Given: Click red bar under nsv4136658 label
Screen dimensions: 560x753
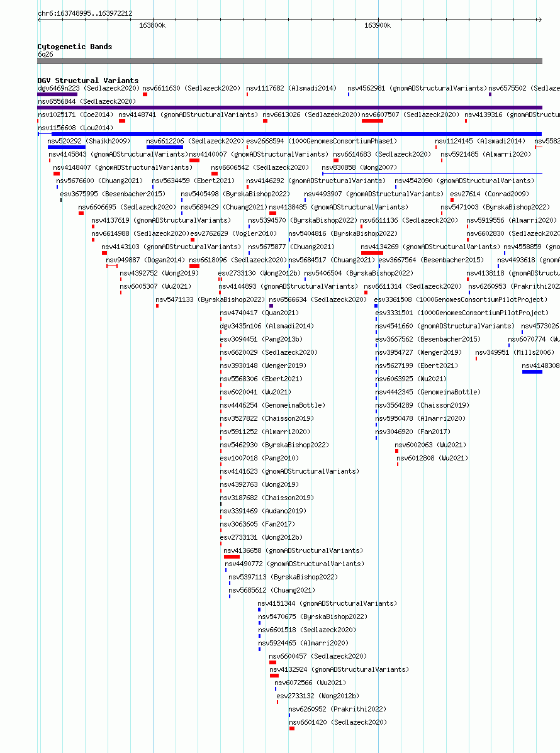Looking at the screenshot, I should (x=232, y=557).
